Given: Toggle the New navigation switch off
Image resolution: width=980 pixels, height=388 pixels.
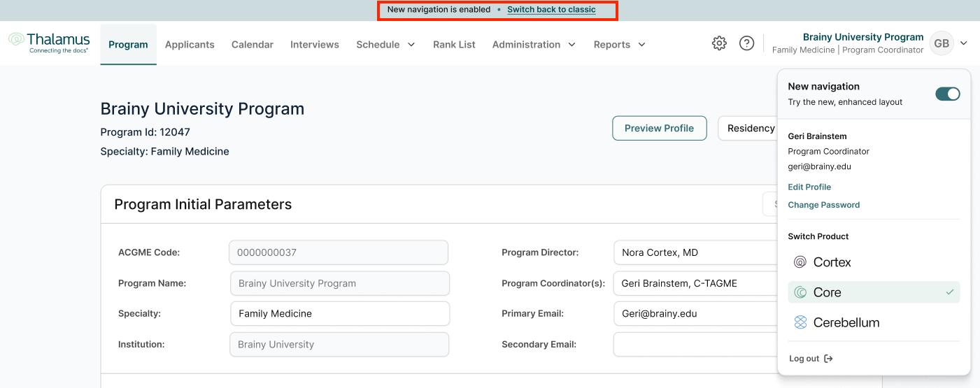Looking at the screenshot, I should [x=948, y=94].
